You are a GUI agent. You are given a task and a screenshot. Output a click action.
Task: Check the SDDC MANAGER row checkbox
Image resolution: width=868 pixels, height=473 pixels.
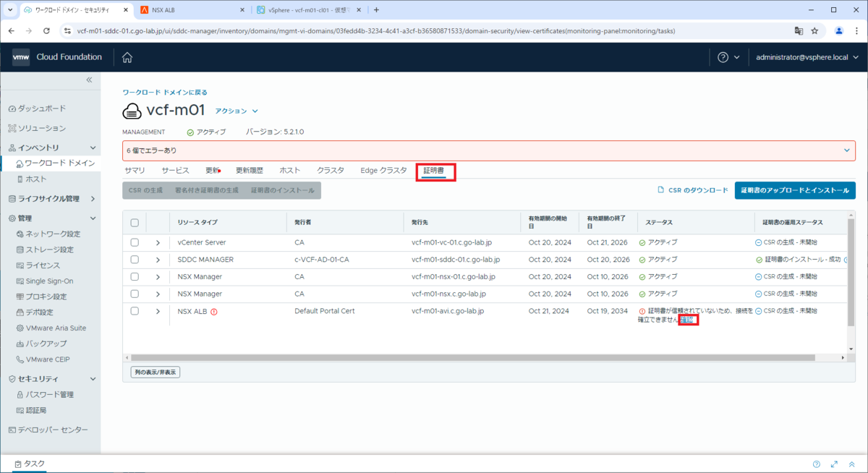tap(135, 259)
